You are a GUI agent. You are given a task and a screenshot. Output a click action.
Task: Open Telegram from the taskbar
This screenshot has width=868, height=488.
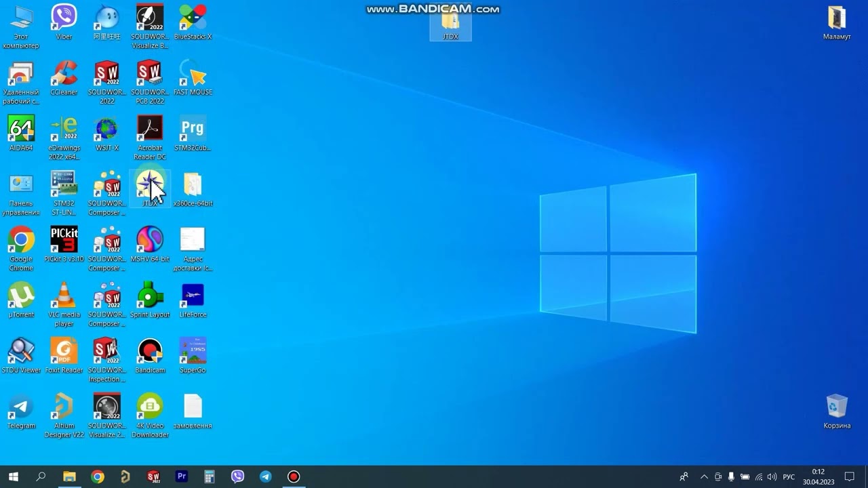265,476
